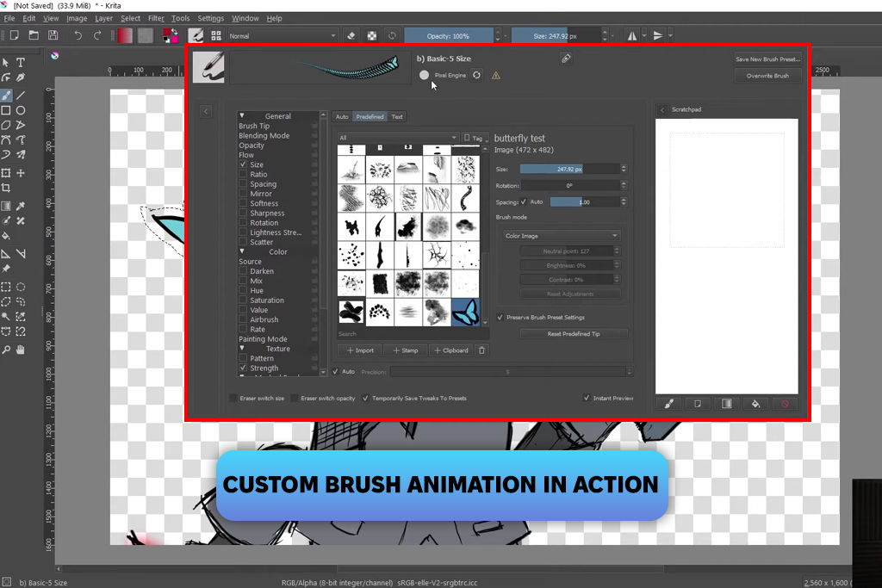Enable the Hue parameter checkbox
The height and width of the screenshot is (588, 882).
click(x=243, y=290)
